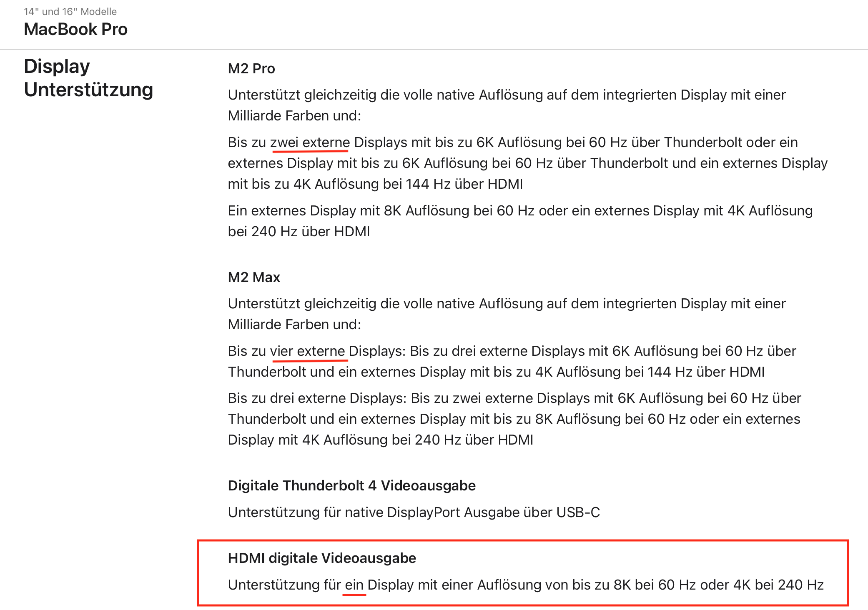
Task: Click the underlined 'zwei externe' text
Action: (x=310, y=142)
